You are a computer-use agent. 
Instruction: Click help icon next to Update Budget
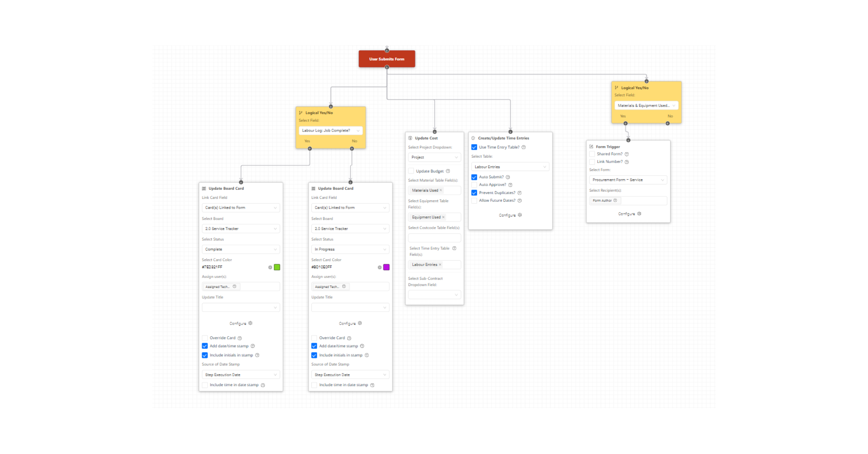click(448, 171)
